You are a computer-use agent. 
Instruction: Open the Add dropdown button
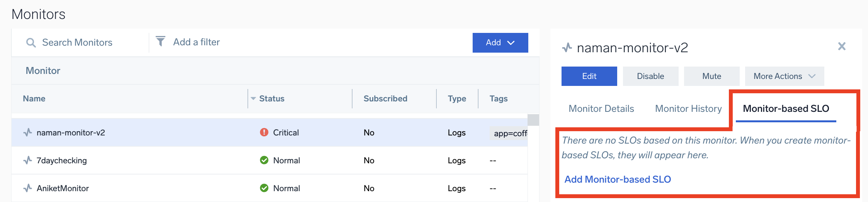pyautogui.click(x=500, y=43)
